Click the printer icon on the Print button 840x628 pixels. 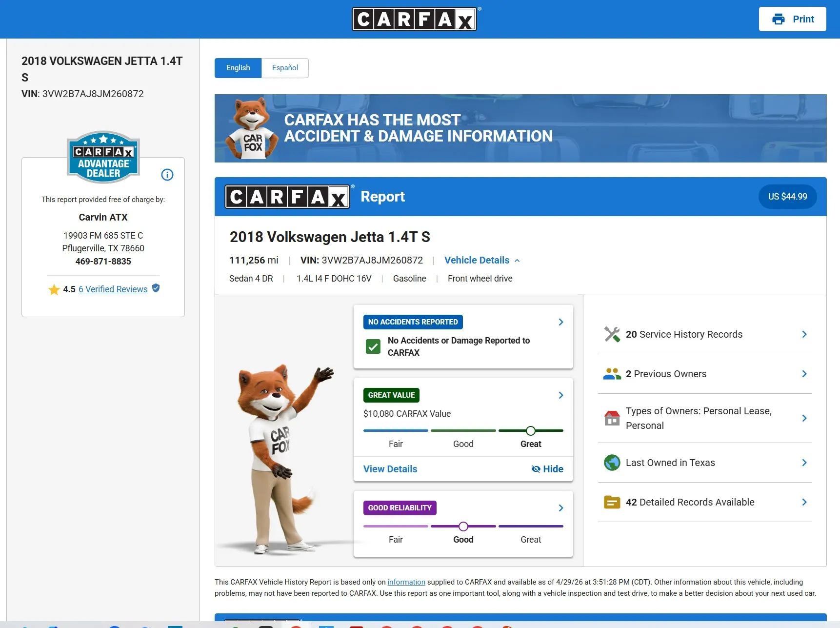click(779, 19)
